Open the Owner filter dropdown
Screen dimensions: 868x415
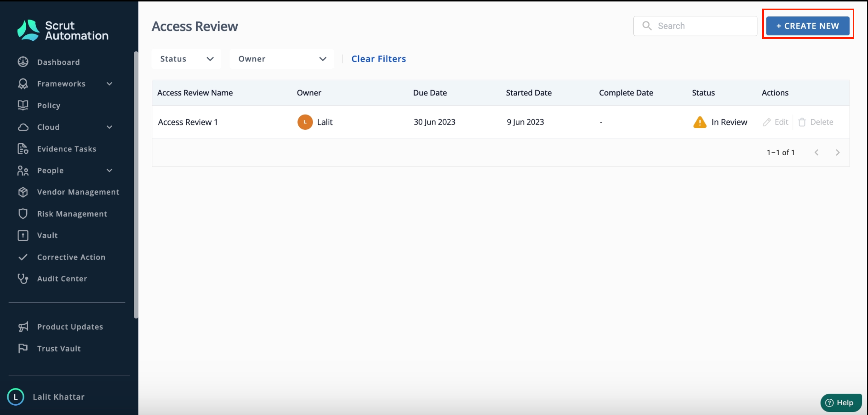click(282, 59)
